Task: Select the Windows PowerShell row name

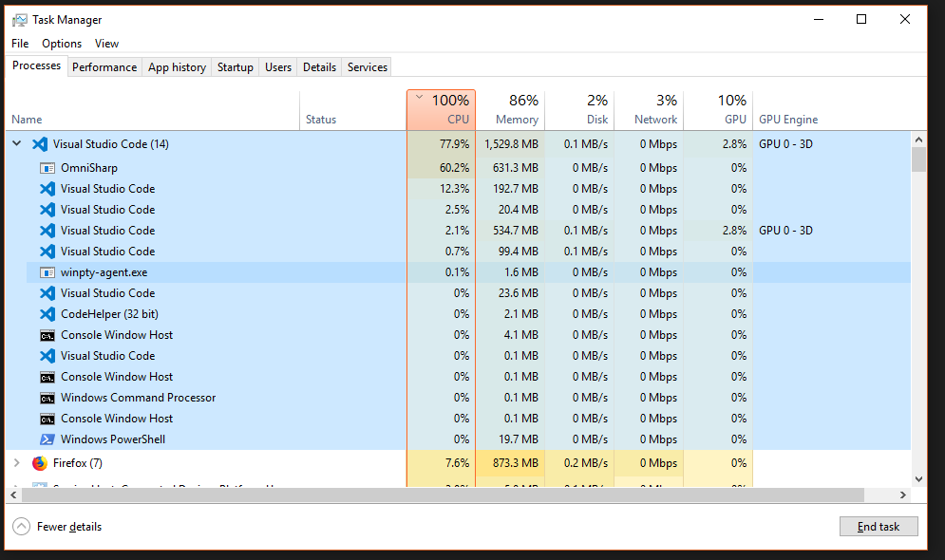Action: [x=113, y=439]
